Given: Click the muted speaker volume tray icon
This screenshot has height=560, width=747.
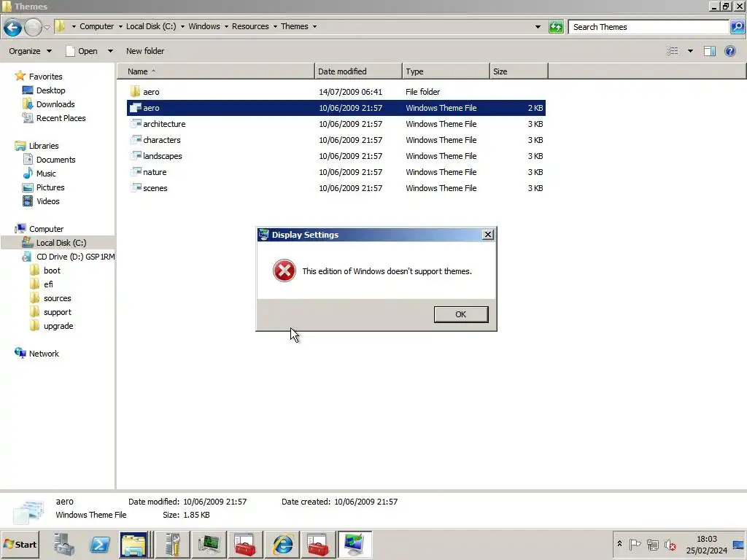Looking at the screenshot, I should [670, 544].
